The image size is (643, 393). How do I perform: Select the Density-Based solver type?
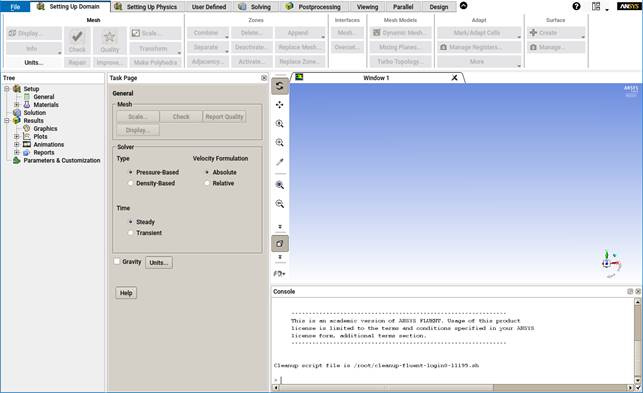point(130,183)
